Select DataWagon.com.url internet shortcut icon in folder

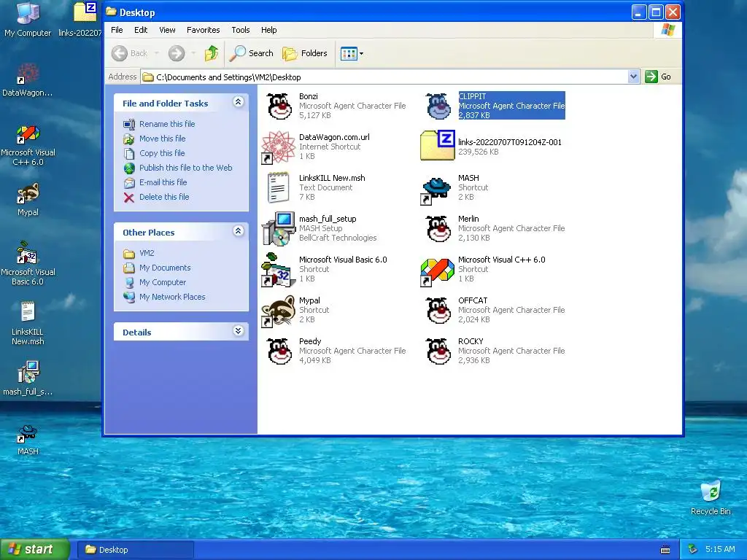tap(279, 147)
